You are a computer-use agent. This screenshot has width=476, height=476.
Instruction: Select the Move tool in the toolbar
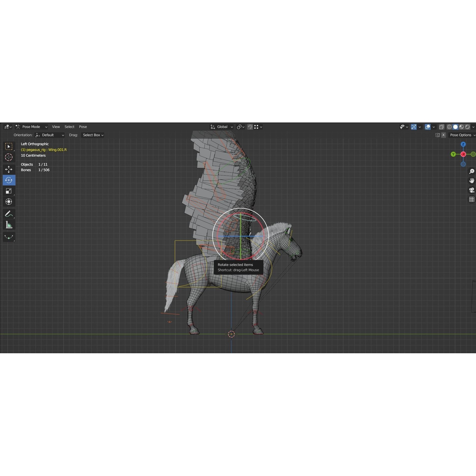pyautogui.click(x=9, y=169)
